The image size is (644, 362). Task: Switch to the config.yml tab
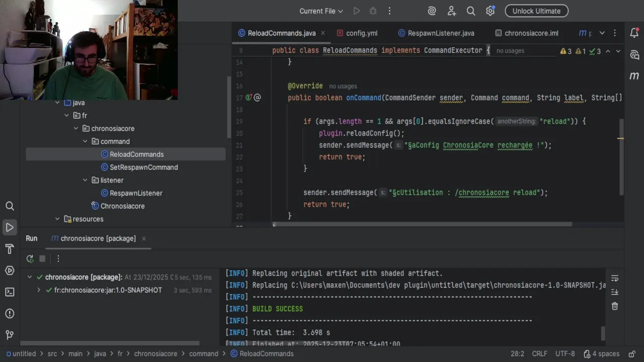357,33
